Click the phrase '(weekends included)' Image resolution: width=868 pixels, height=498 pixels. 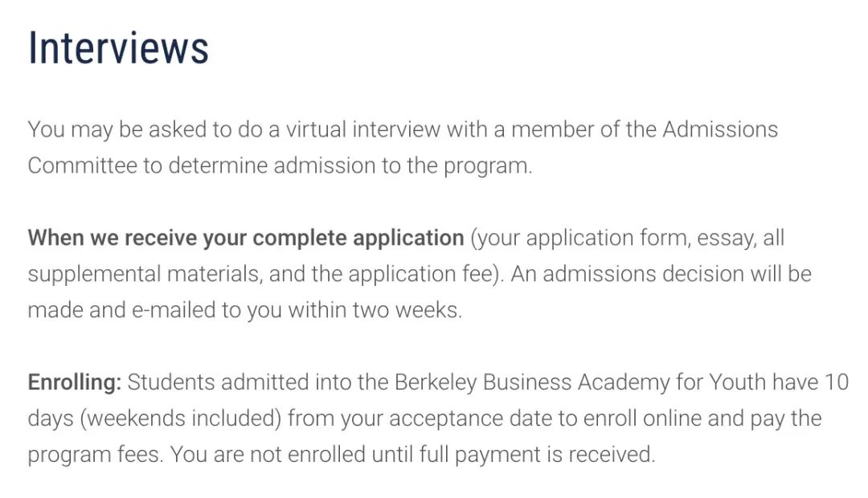181,418
